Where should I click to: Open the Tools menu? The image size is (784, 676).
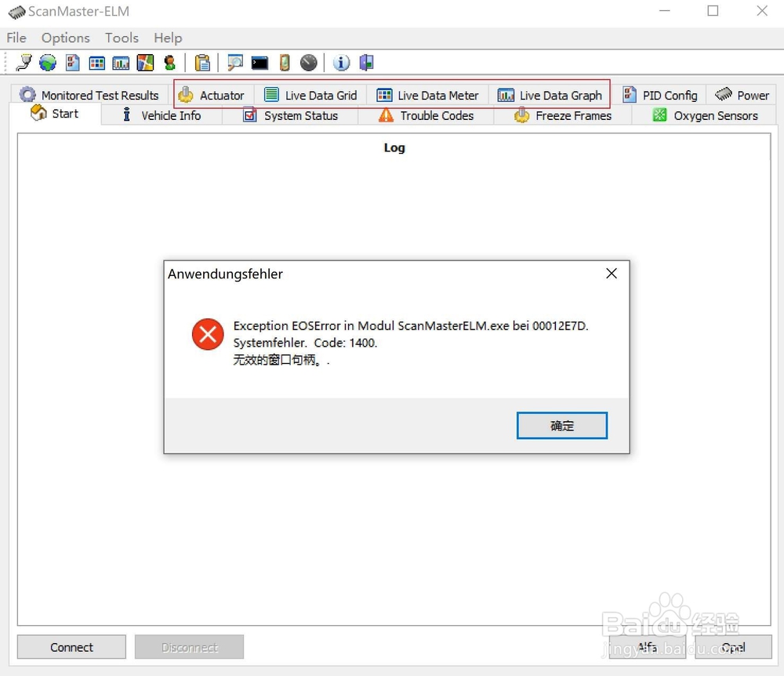[x=122, y=38]
